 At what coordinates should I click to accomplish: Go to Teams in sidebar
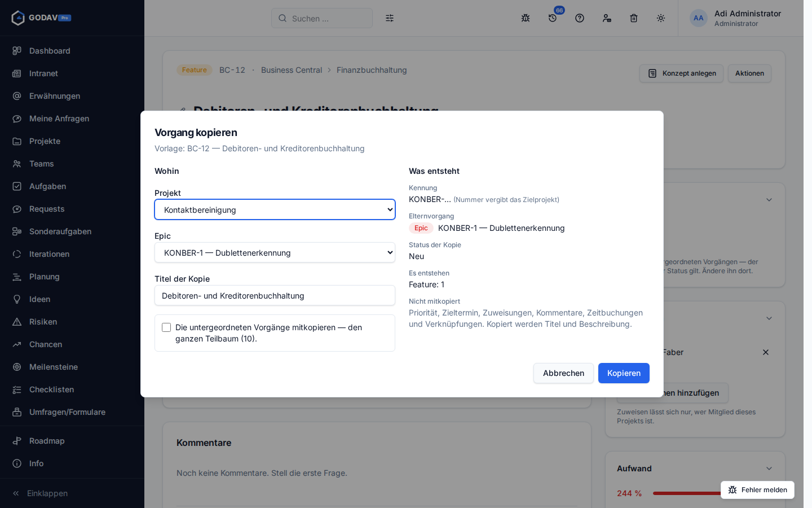coord(72,164)
